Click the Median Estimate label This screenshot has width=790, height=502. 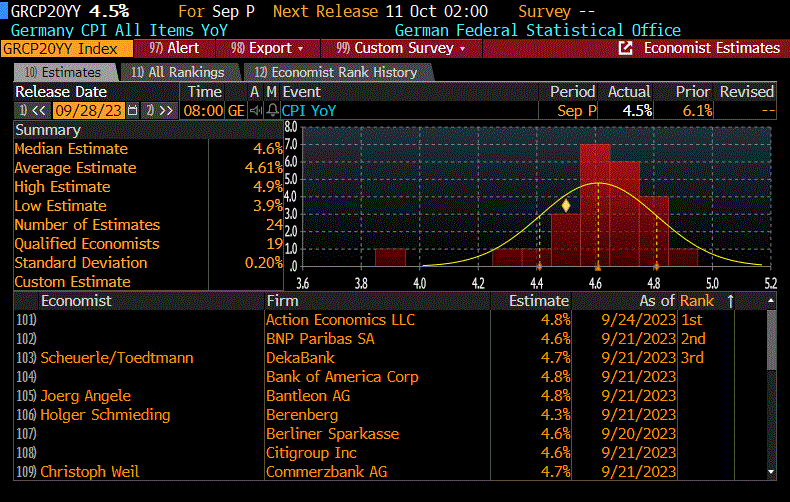tap(71, 149)
